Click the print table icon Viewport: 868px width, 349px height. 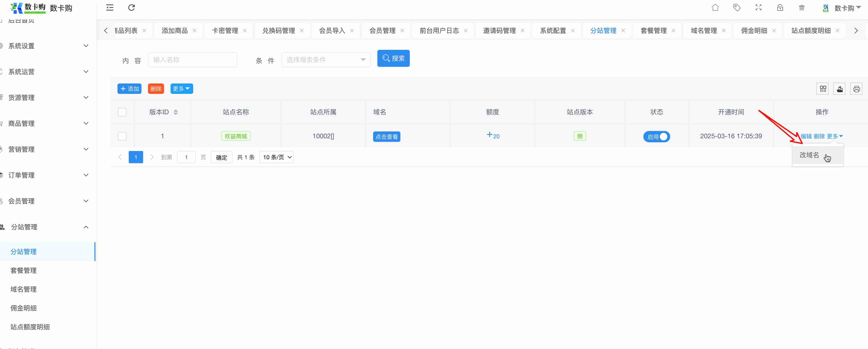point(856,89)
